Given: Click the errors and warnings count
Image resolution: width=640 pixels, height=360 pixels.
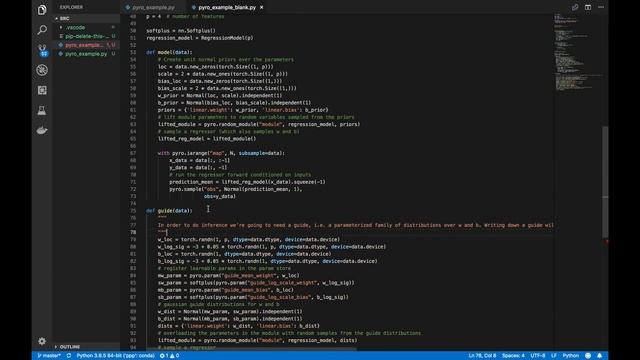Looking at the screenshot, I should point(169,356).
